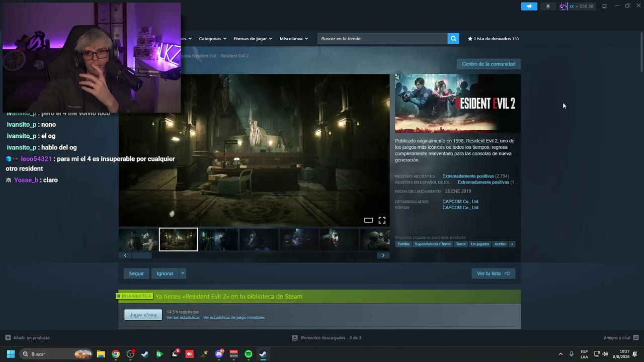Expand the Formas de jugar menu
The image size is (644, 362).
[x=253, y=39]
